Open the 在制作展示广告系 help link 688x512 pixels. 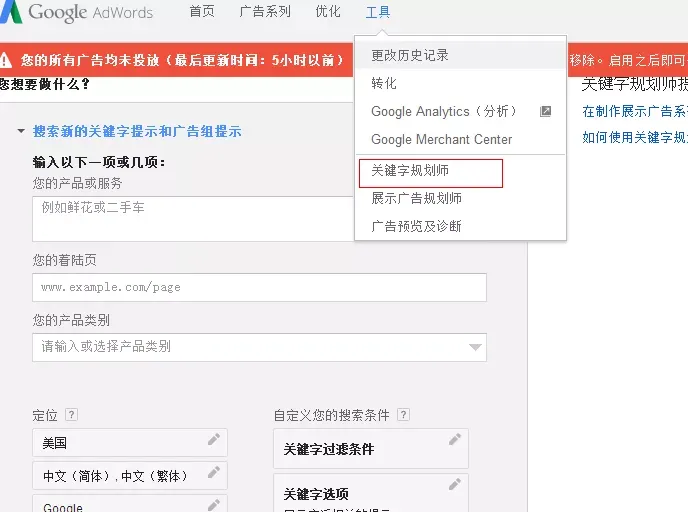[x=635, y=111]
